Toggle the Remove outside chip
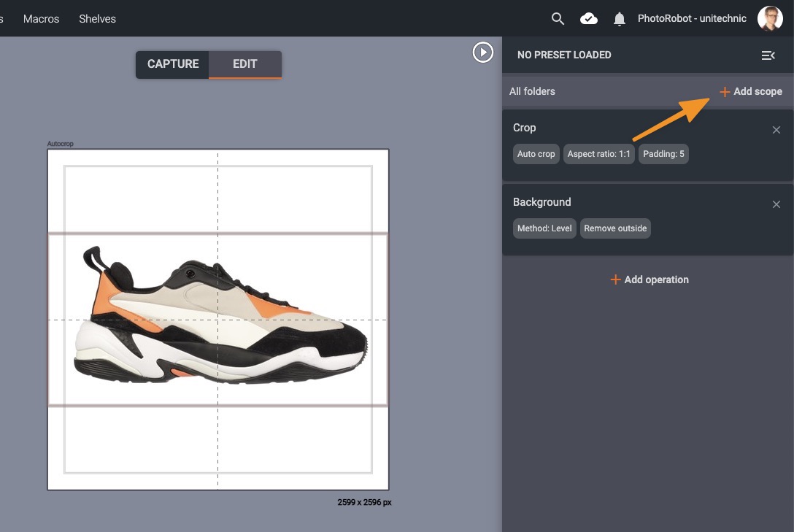Viewport: 794px width, 532px height. (x=615, y=228)
